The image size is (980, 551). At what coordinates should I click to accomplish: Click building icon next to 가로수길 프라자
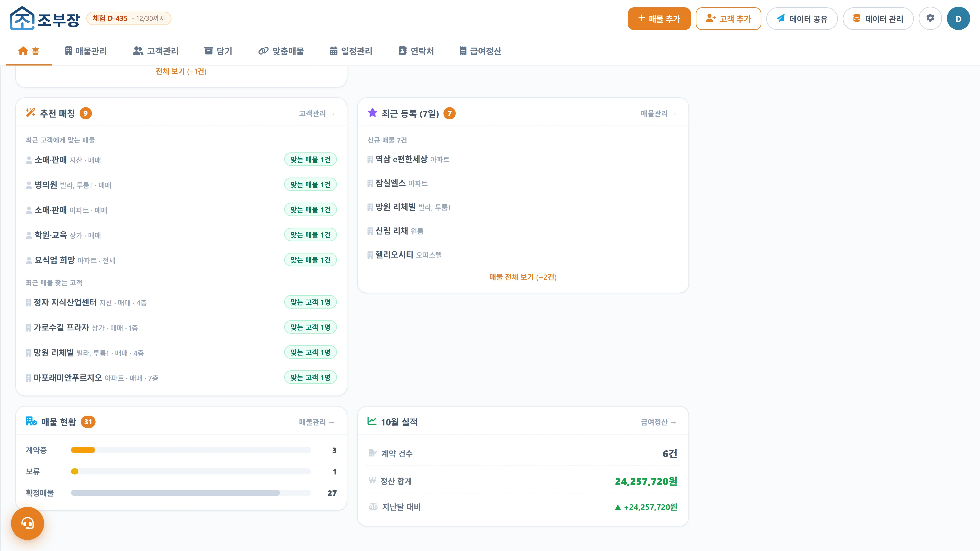click(28, 328)
